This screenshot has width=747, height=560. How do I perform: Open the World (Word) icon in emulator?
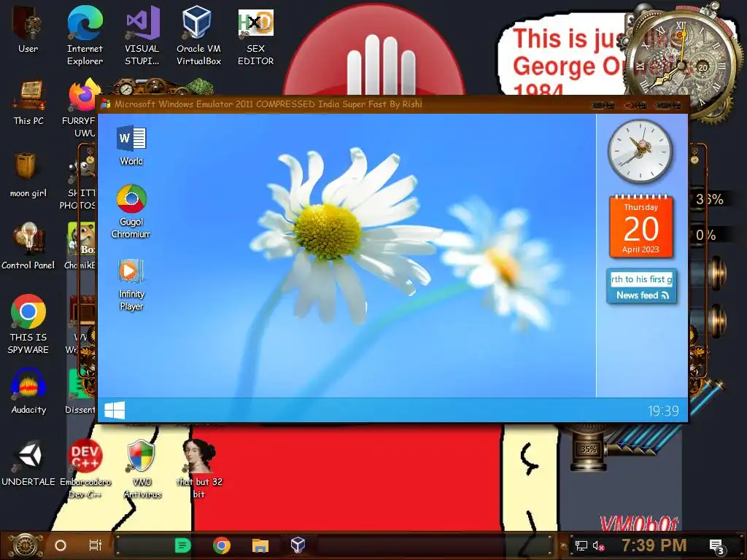131,145
